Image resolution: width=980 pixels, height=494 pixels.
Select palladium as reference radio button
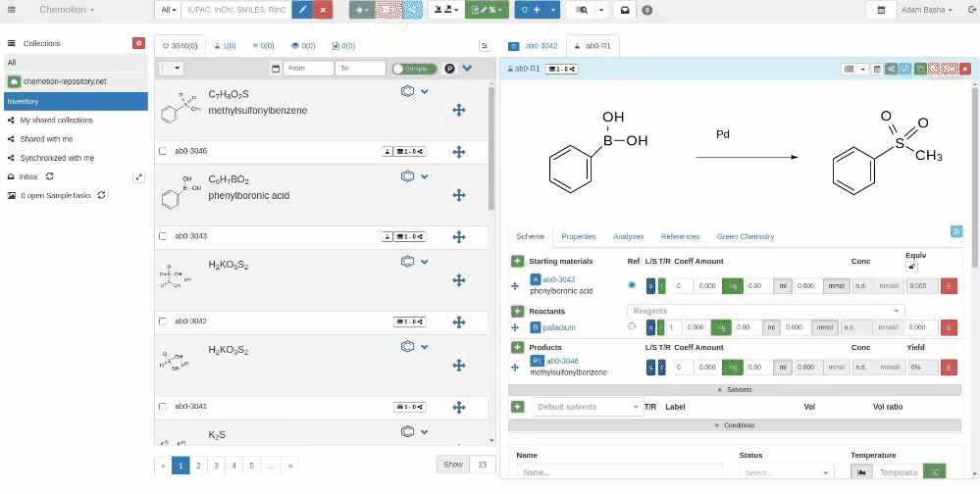point(631,326)
